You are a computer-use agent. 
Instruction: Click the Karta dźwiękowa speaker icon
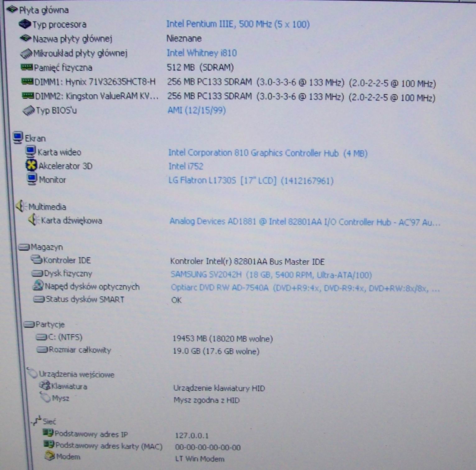click(x=34, y=220)
